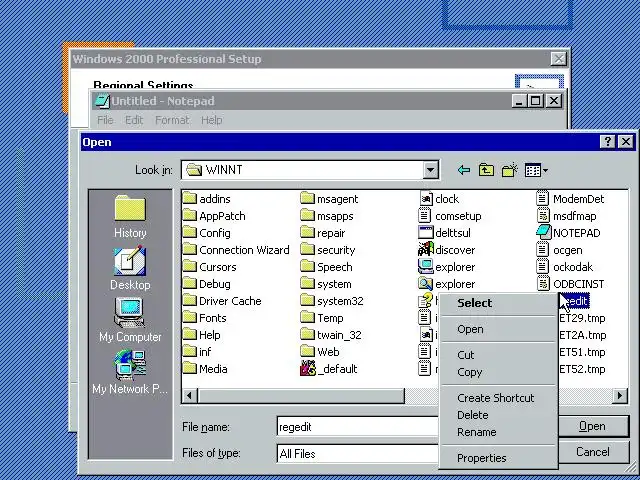The height and width of the screenshot is (480, 640).
Task: Select the Fonts folder
Action: coord(204,318)
